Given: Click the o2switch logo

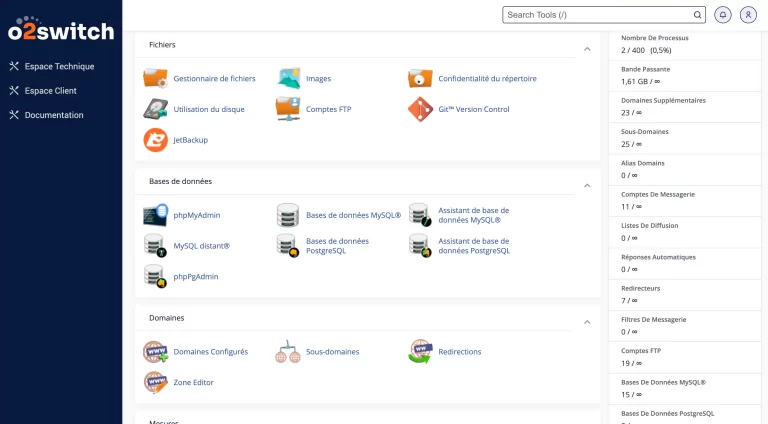Looking at the screenshot, I should tap(61, 29).
